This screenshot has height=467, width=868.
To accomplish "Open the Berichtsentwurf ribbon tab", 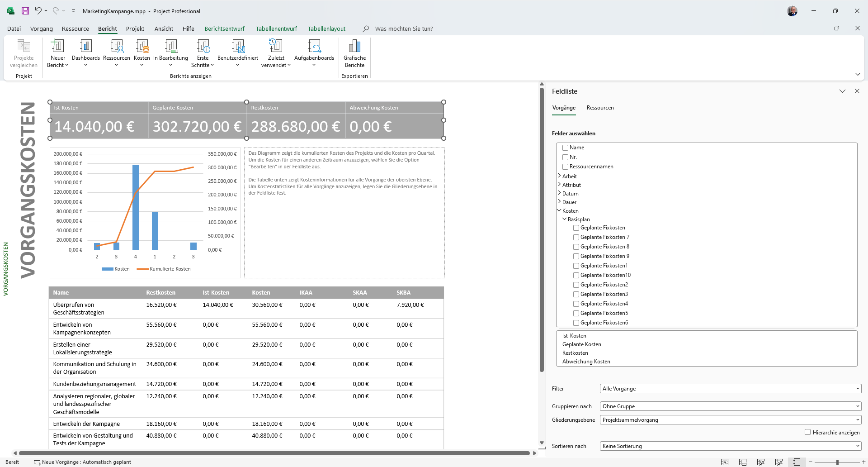I will (x=225, y=29).
